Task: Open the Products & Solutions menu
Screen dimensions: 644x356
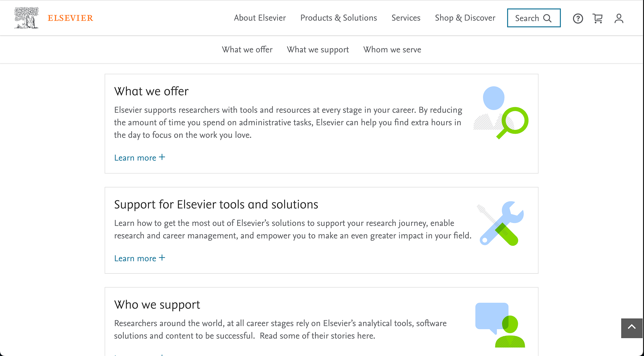Action: 338,18
